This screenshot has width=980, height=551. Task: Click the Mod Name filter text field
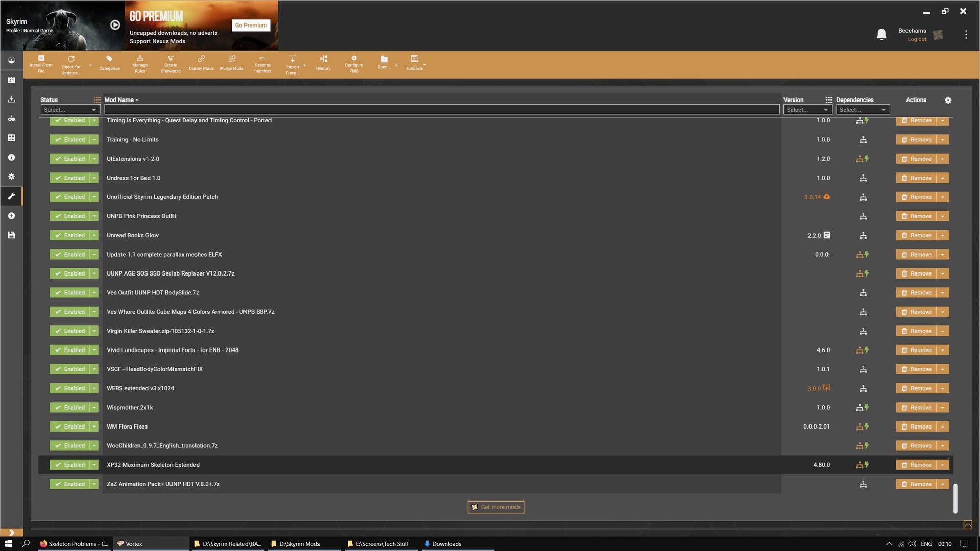point(442,110)
